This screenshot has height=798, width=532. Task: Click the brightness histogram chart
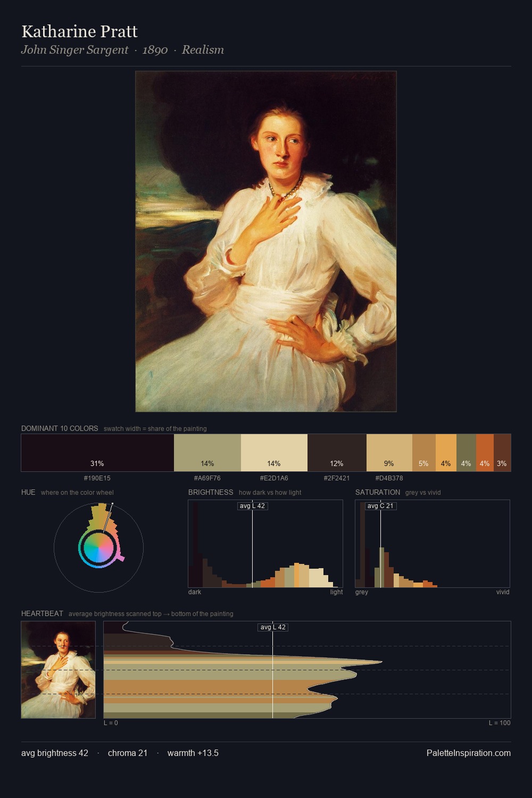pos(265,544)
